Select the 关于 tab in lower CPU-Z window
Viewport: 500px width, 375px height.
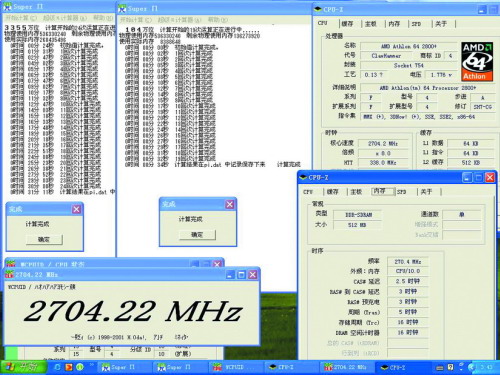click(426, 192)
